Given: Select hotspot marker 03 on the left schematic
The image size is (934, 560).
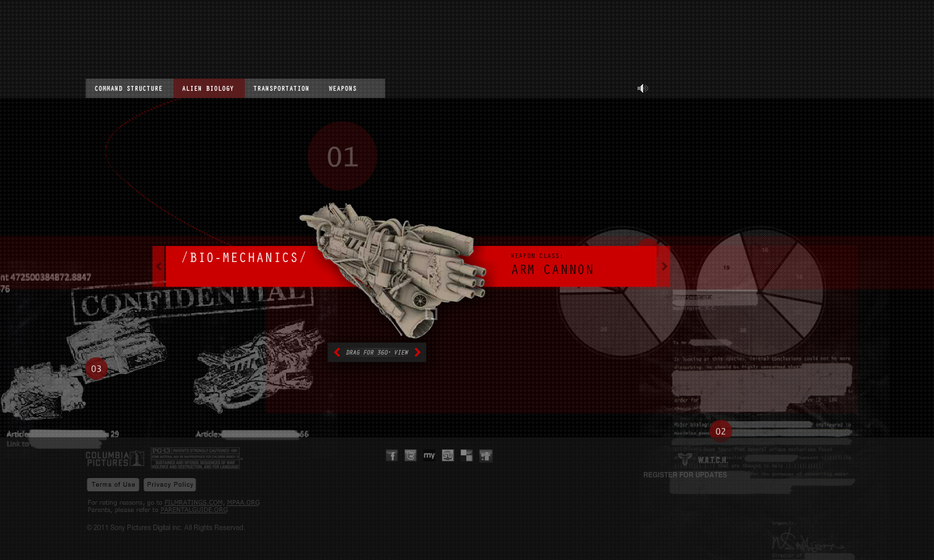Looking at the screenshot, I should 96,368.
